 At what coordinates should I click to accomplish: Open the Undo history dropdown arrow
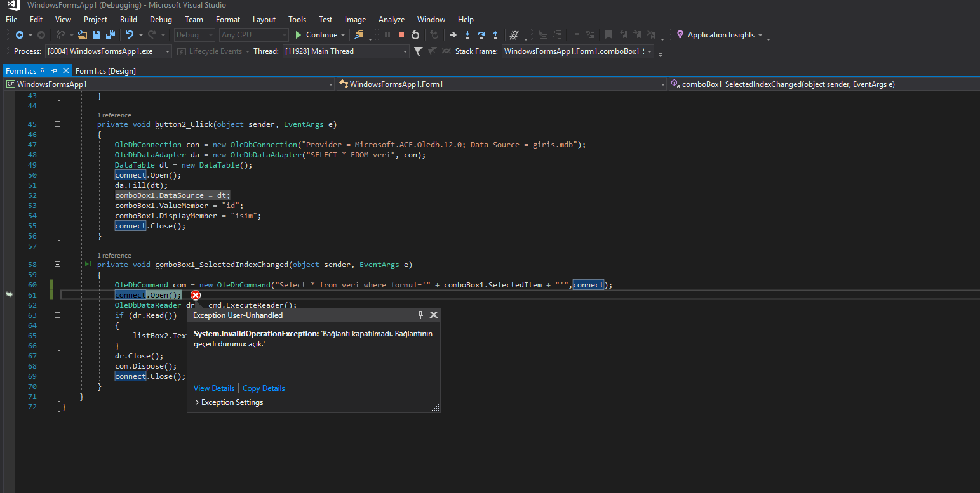140,35
